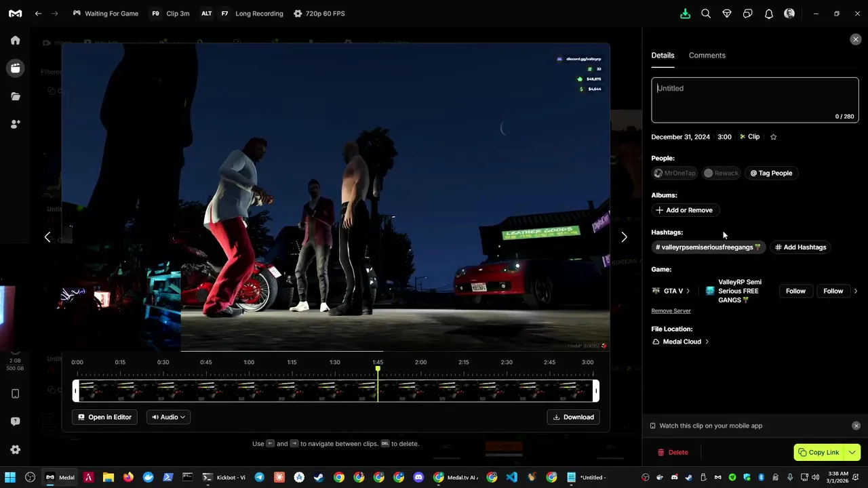
Task: Click Open in Editor button
Action: (x=104, y=417)
